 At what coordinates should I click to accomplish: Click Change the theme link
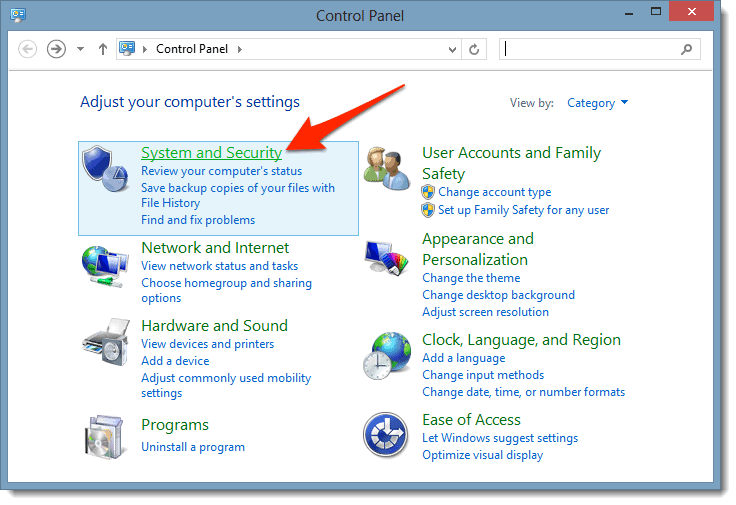(x=471, y=278)
